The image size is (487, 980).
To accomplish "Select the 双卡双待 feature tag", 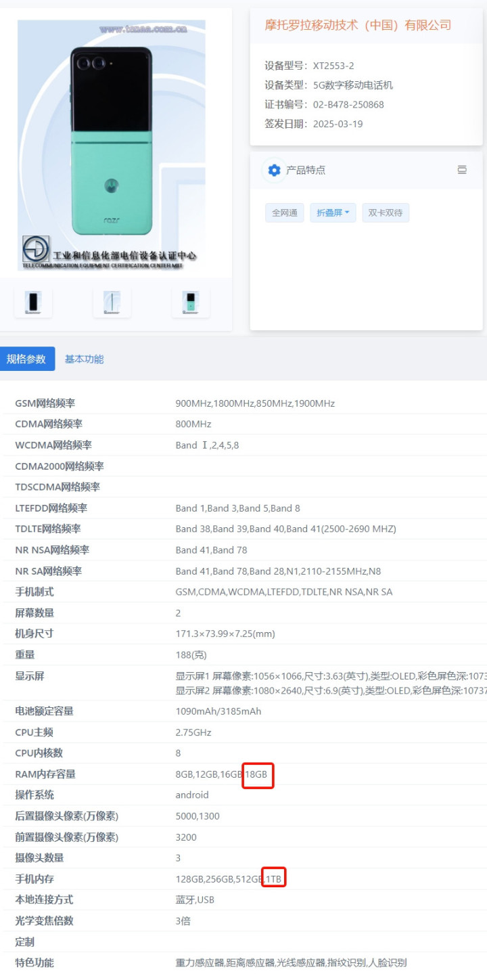I will point(386,213).
